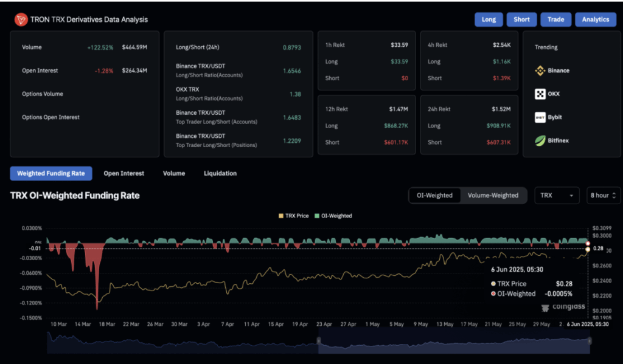This screenshot has width=623, height=364.
Task: Open the Analytics button
Action: (x=595, y=19)
